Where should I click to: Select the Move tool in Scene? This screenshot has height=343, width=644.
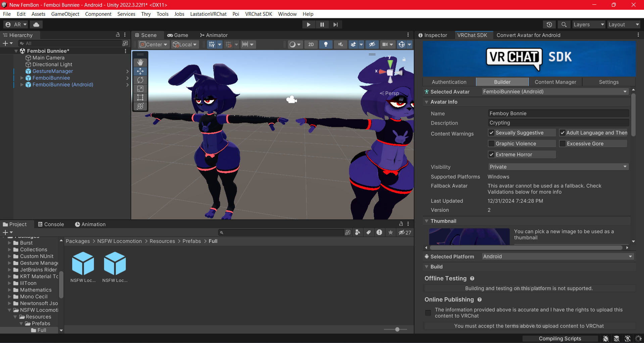(140, 71)
